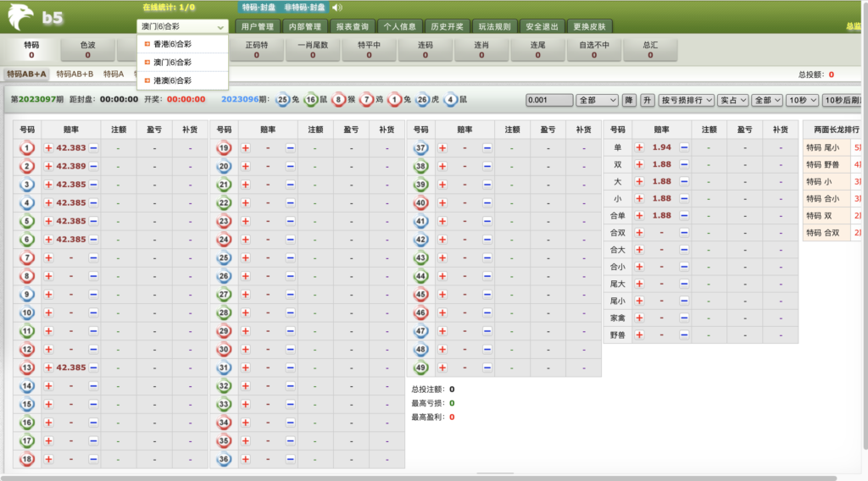The width and height of the screenshot is (868, 481).
Task: Click the 0.001 step value input field
Action: coord(548,100)
